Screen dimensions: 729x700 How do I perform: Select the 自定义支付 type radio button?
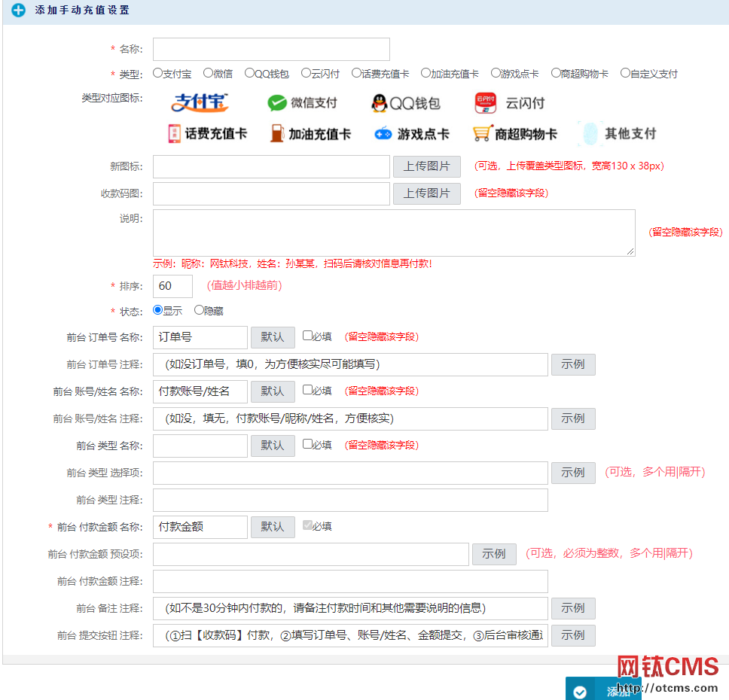tap(625, 73)
